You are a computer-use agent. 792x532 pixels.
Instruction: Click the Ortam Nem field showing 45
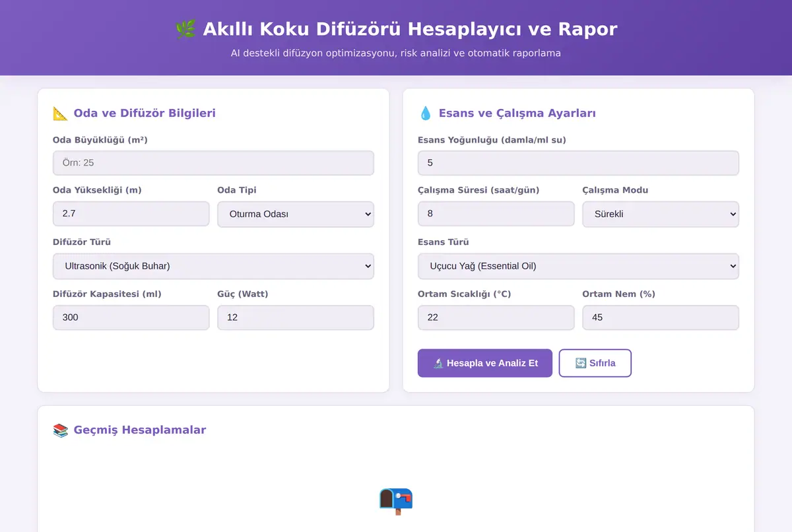[x=661, y=317]
